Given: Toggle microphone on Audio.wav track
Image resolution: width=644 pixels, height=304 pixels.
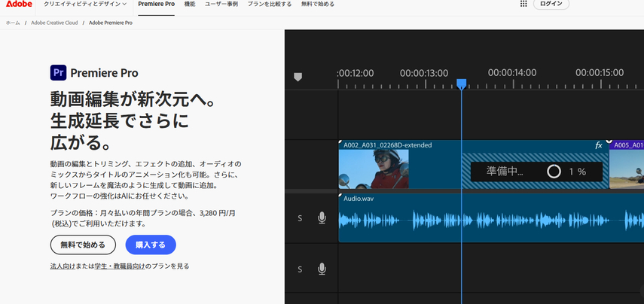Looking at the screenshot, I should click(322, 218).
